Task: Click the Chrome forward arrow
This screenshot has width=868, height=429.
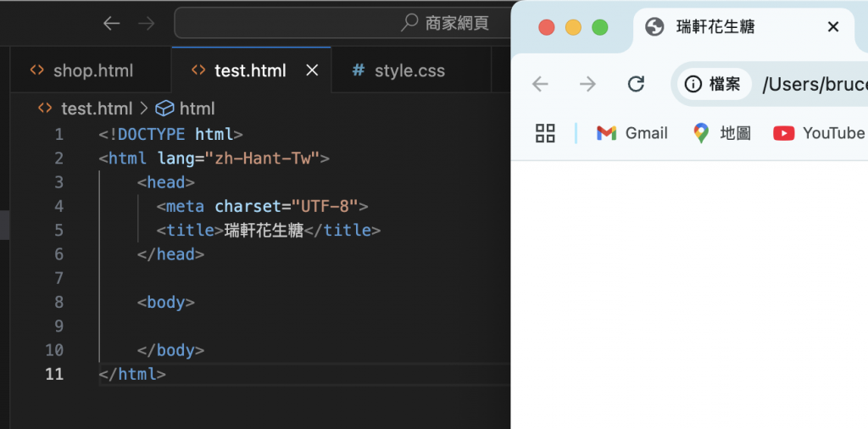Action: point(587,84)
